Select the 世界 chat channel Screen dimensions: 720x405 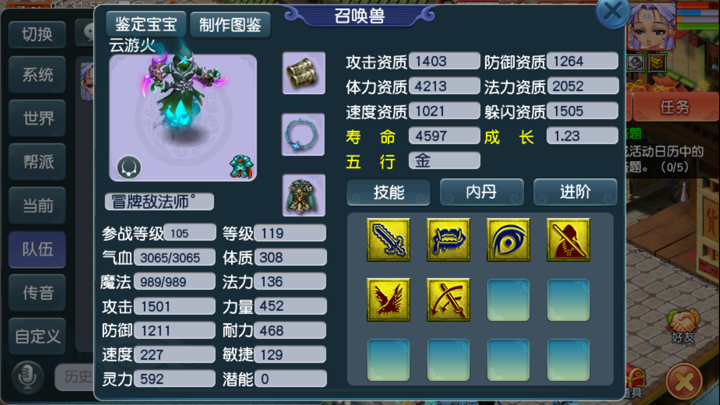point(37,118)
